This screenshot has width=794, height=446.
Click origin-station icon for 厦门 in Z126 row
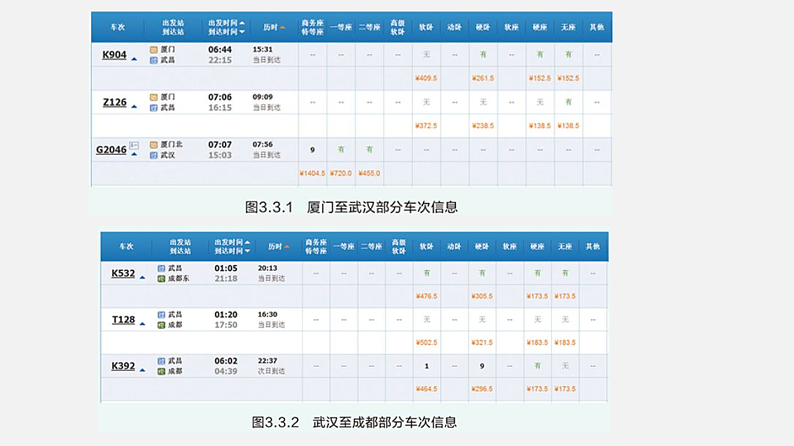pyautogui.click(x=153, y=97)
